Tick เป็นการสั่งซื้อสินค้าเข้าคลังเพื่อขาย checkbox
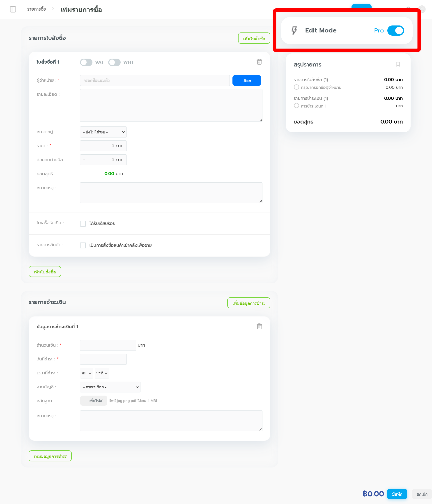The width and height of the screenshot is (432, 504). point(83,245)
